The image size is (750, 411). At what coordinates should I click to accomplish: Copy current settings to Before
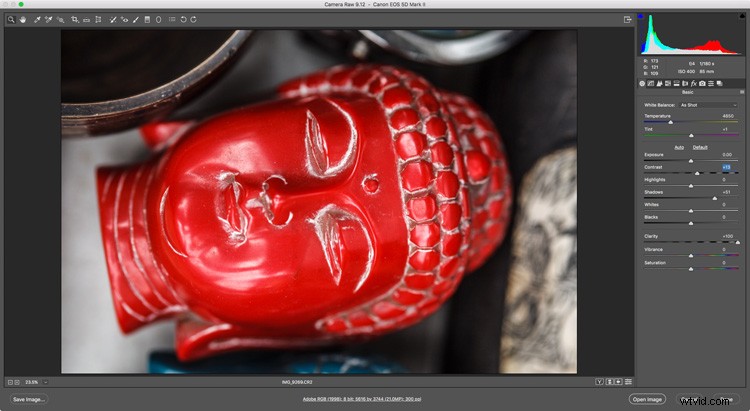(618, 382)
